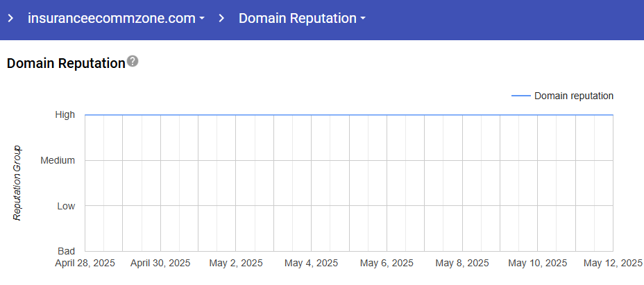Expand the Domain Reputation dashboard dropdown
The width and height of the screenshot is (644, 285).
pyautogui.click(x=302, y=18)
